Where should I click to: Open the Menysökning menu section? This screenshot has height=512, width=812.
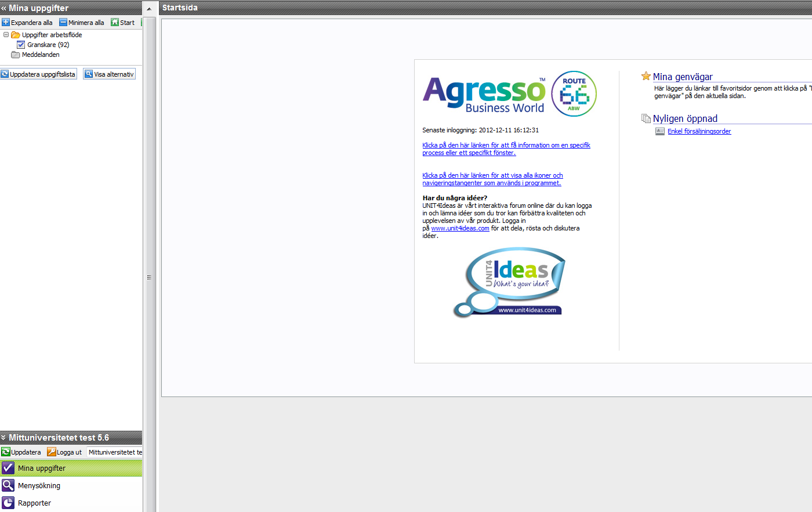click(71, 485)
